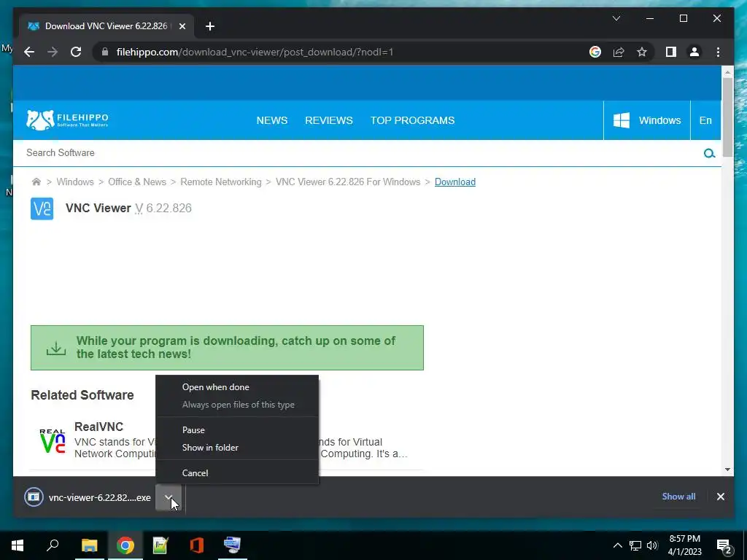The image size is (747, 560).
Task: Close the Download VNC Viewer tab
Action: [182, 26]
